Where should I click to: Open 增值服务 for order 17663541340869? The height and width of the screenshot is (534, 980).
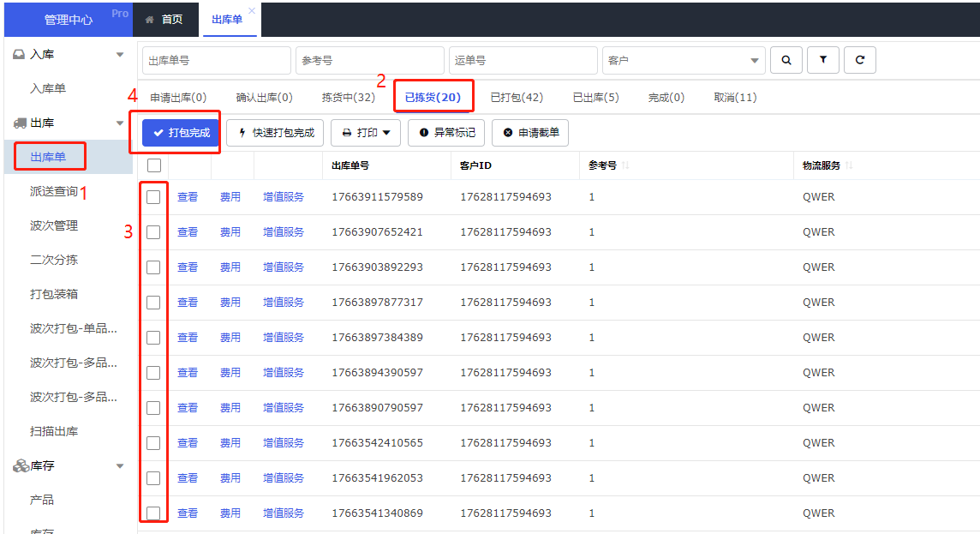[284, 513]
